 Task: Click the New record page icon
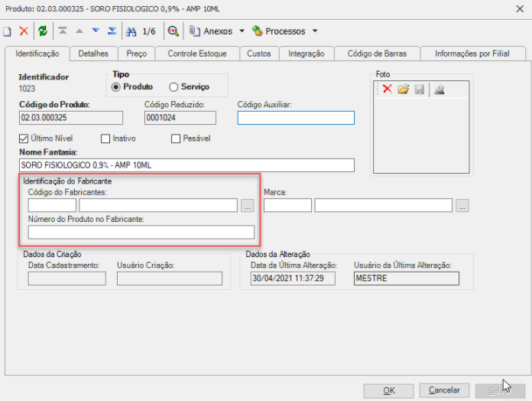pos(7,31)
